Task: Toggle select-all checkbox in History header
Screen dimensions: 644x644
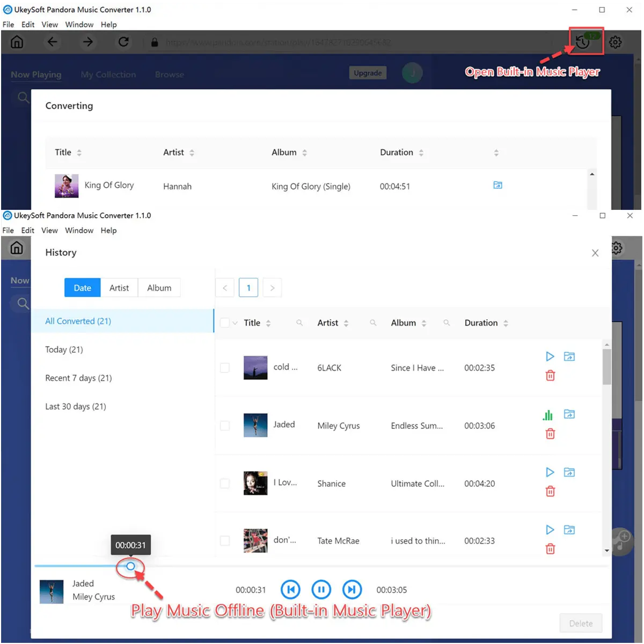Action: (x=225, y=323)
